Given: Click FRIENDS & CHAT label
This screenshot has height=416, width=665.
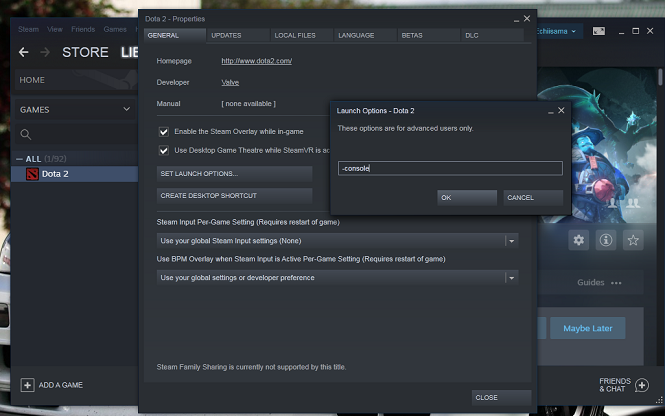Looking at the screenshot, I should (x=615, y=385).
